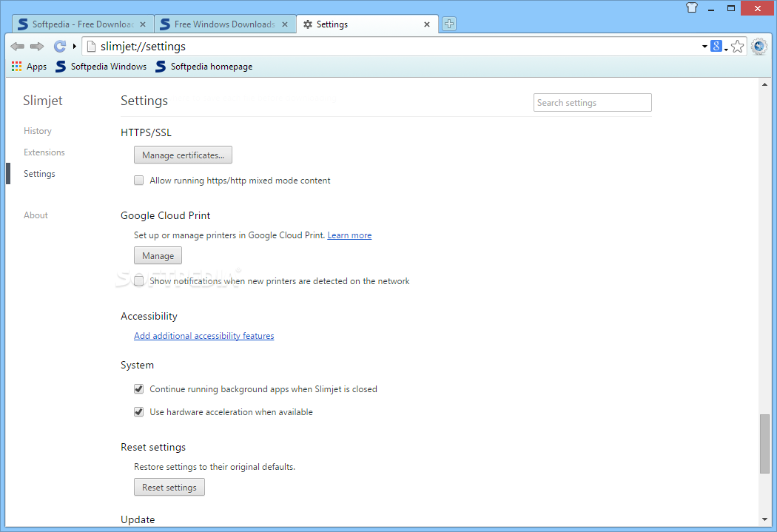Close the Free Windows Downloads tab
777x532 pixels.
[285, 24]
